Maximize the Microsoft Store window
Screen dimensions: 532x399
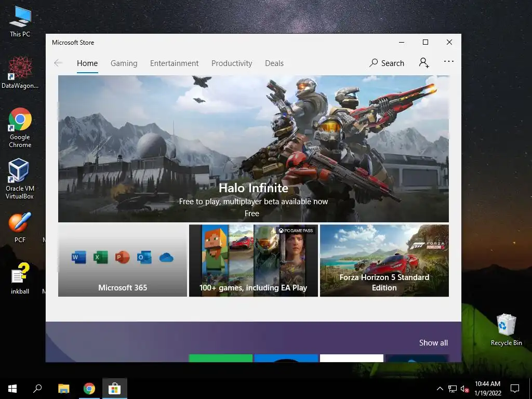pyautogui.click(x=425, y=43)
